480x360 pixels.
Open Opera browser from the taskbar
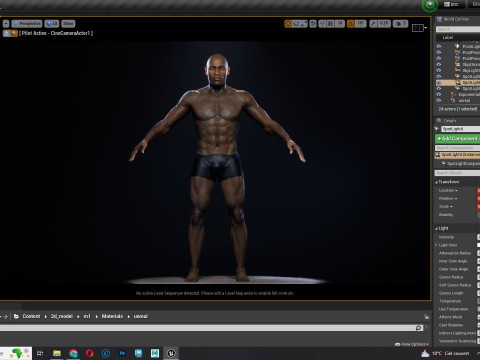89,353
